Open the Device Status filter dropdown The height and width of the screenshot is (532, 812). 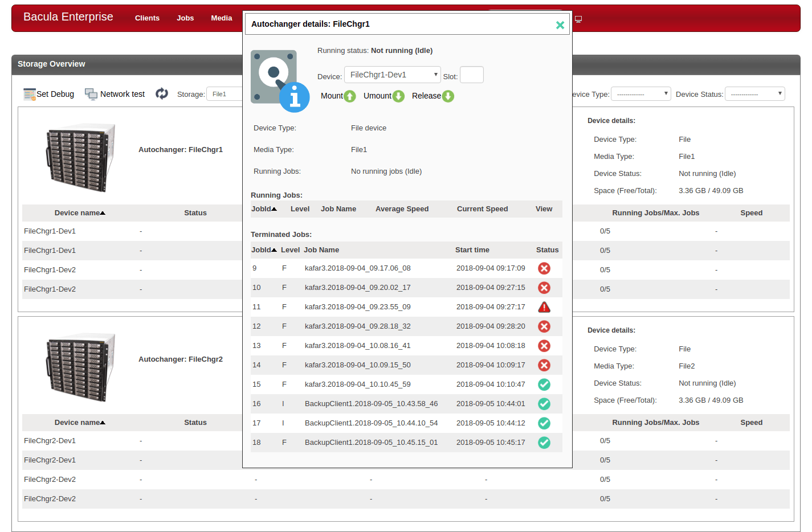click(755, 94)
